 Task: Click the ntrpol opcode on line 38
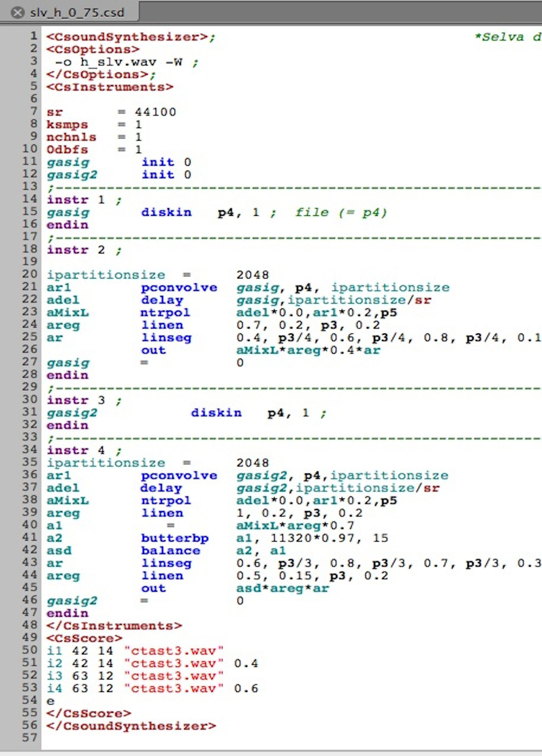point(166,501)
